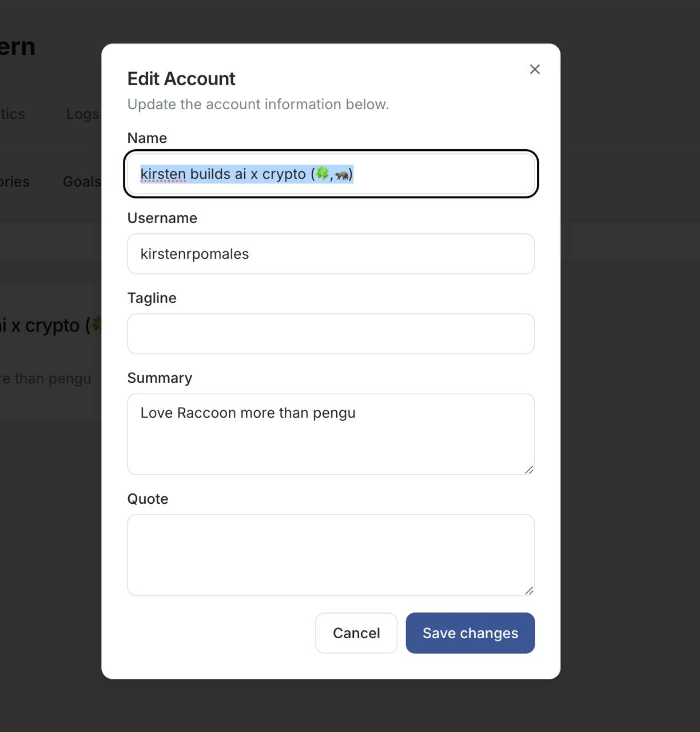Click inside the Name input field
The height and width of the screenshot is (732, 700).
331,174
